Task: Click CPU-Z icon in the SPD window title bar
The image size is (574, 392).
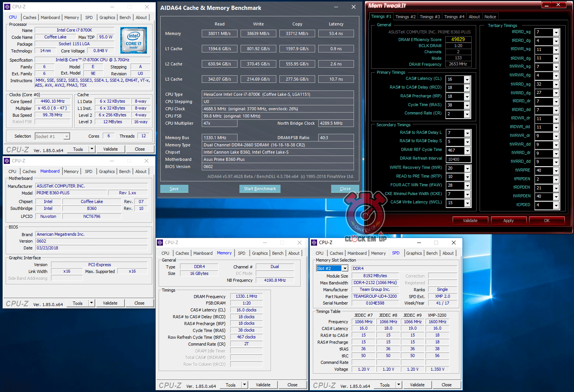Action: [314, 243]
